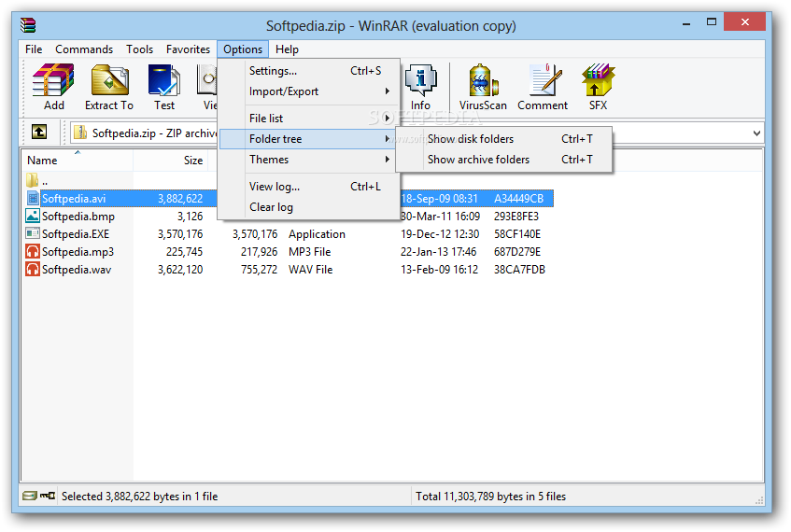Image resolution: width=791 pixels, height=532 pixels.
Task: Sort by the Name column header
Action: 78,160
